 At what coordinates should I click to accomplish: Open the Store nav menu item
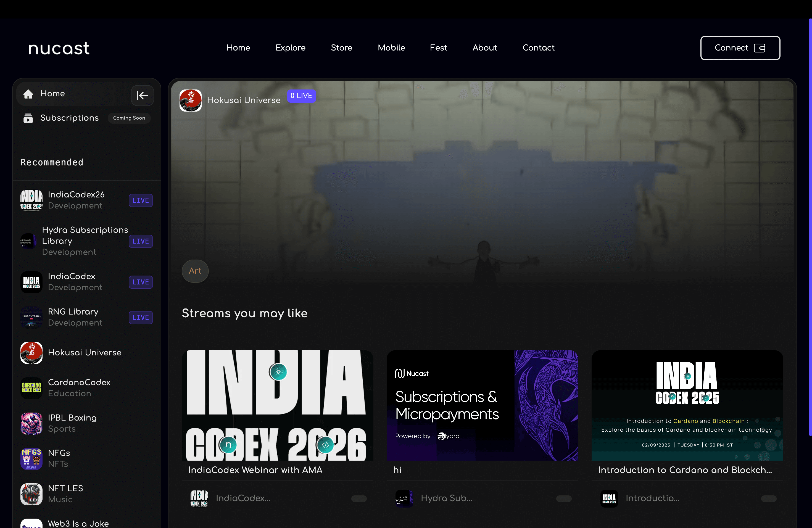tap(342, 48)
